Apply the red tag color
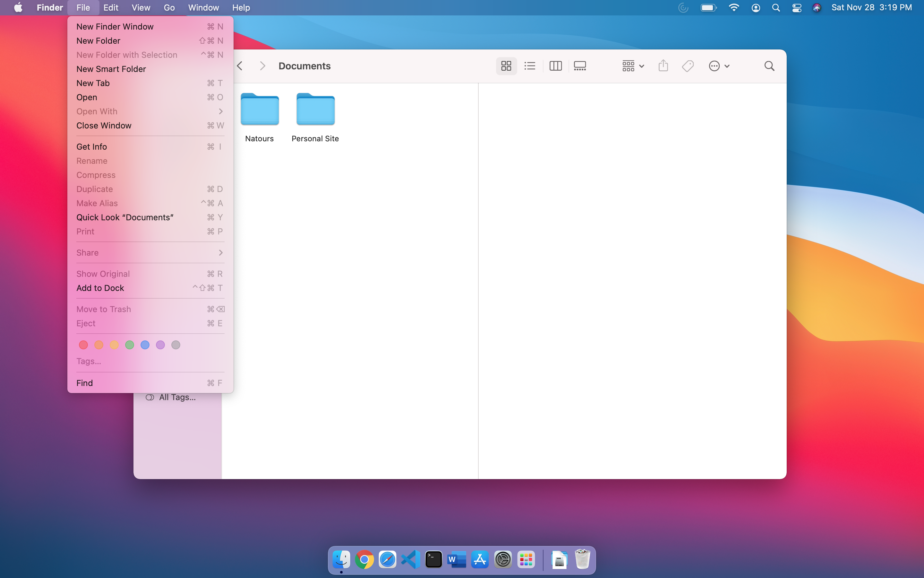This screenshot has height=578, width=924. coord(83,345)
